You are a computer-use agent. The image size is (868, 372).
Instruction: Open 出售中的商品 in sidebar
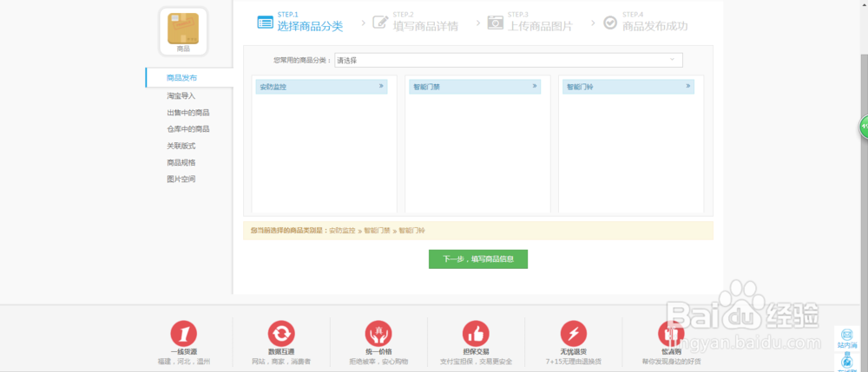tap(188, 113)
